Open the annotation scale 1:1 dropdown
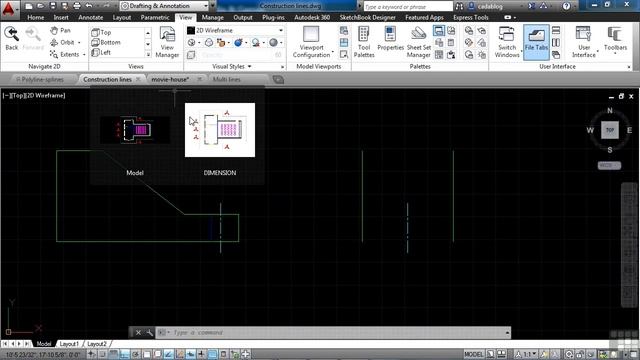The image size is (640, 360). coord(525,354)
